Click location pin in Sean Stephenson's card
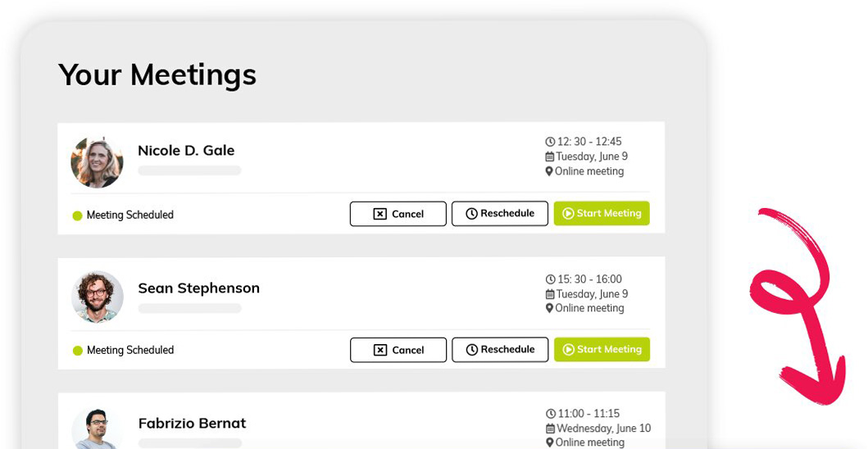Screen dimensions: 868x449 coord(549,308)
